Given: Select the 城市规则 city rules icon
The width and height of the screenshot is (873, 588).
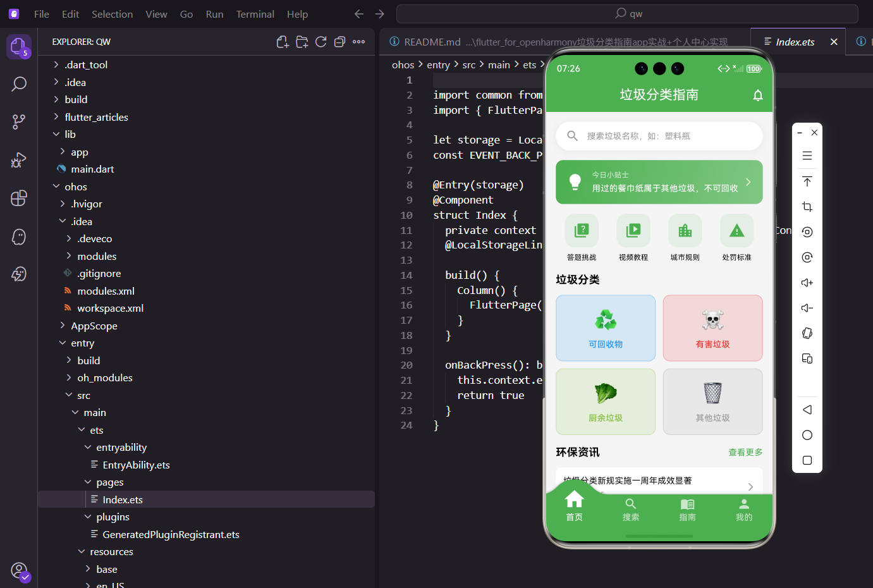Looking at the screenshot, I should click(x=685, y=230).
